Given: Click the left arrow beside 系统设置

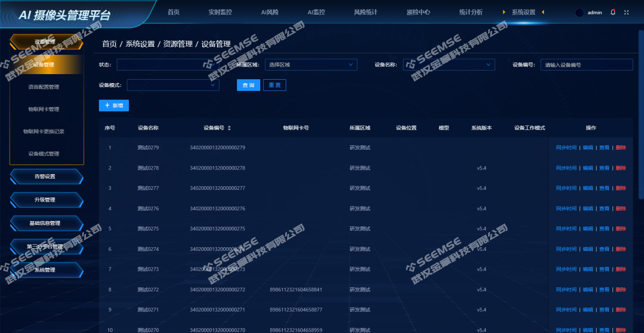Looking at the screenshot, I should tap(504, 12).
